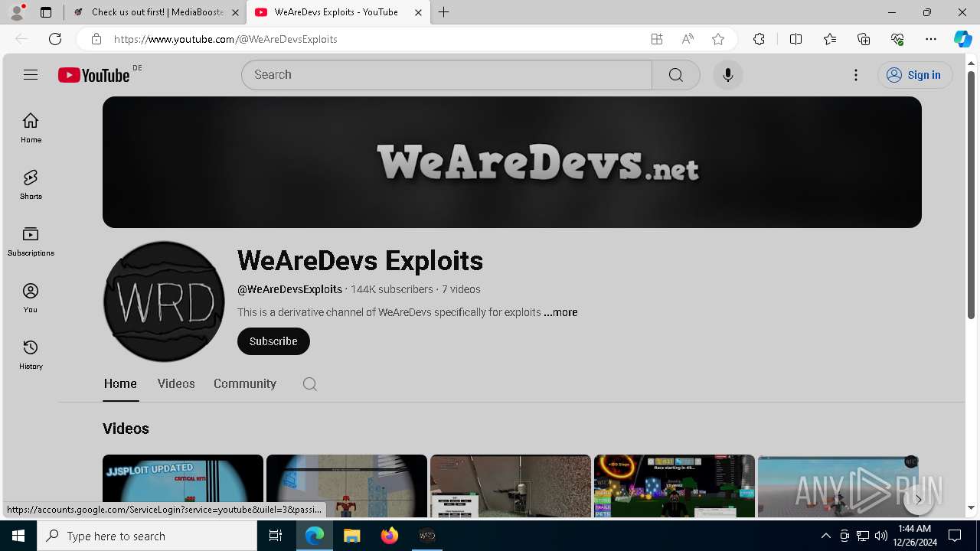The height and width of the screenshot is (551, 980).
Task: Toggle Split screen view
Action: [795, 39]
